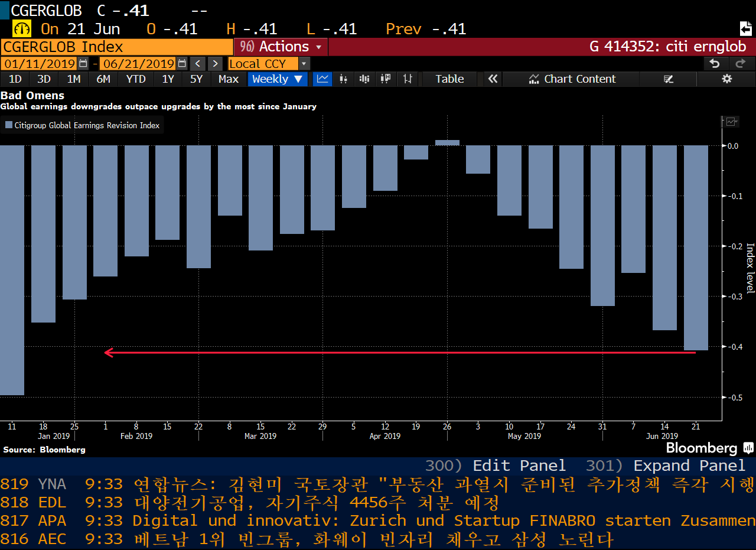This screenshot has width=756, height=550.
Task: Open the Weekly periodicity dropdown
Action: pos(278,79)
